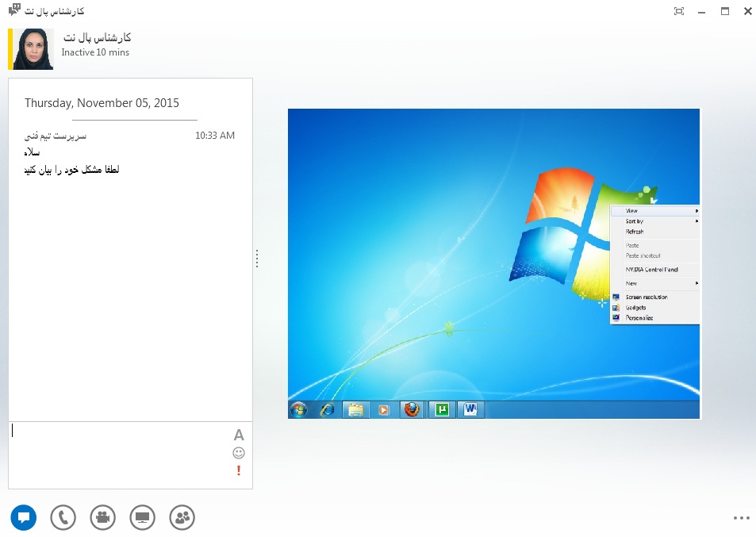The height and width of the screenshot is (537, 756).
Task: Click the chat pane splitter handle dots
Action: 257,259
